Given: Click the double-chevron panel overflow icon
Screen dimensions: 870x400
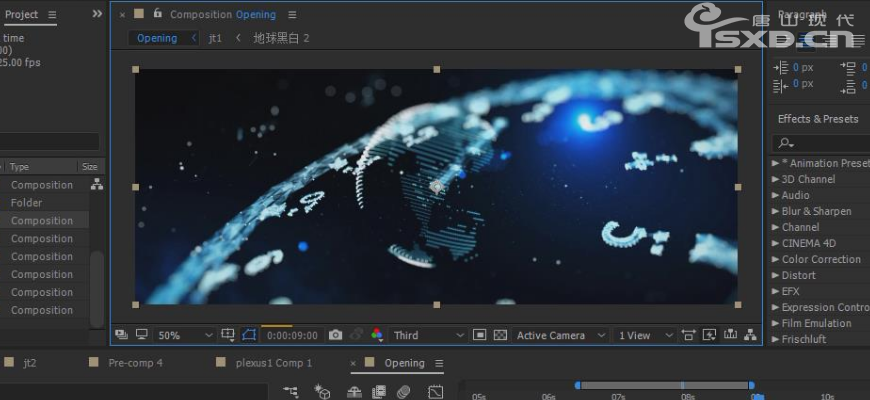Looking at the screenshot, I should [97, 14].
